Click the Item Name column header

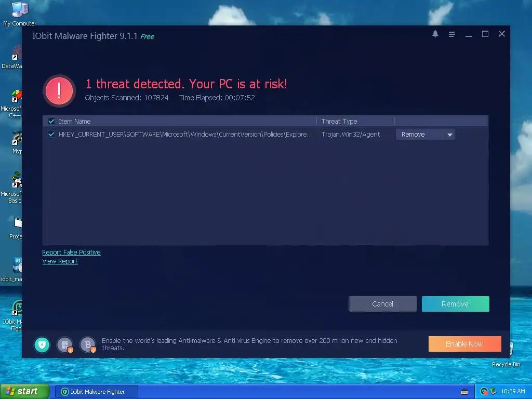75,121
